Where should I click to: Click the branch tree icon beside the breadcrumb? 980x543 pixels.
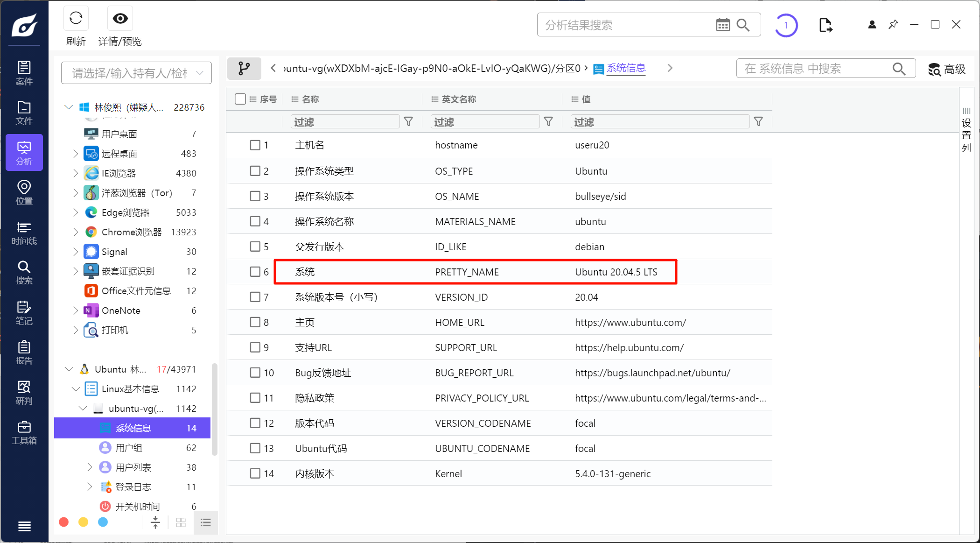pos(244,69)
